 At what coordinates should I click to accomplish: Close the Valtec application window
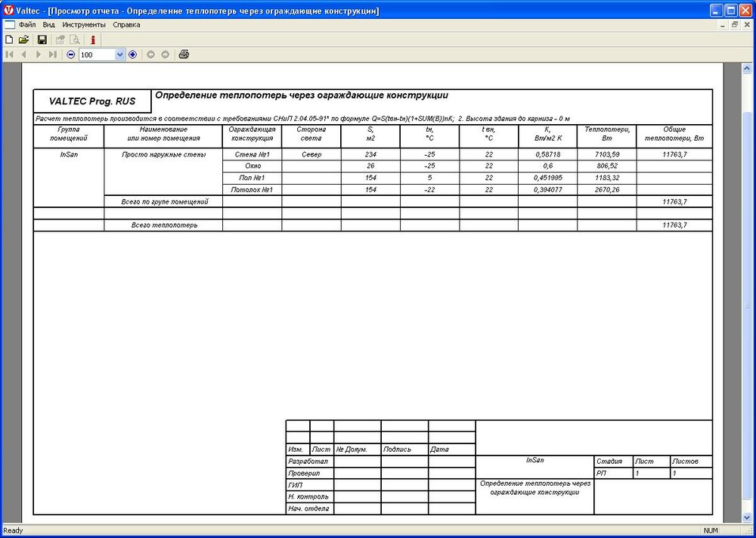click(745, 10)
